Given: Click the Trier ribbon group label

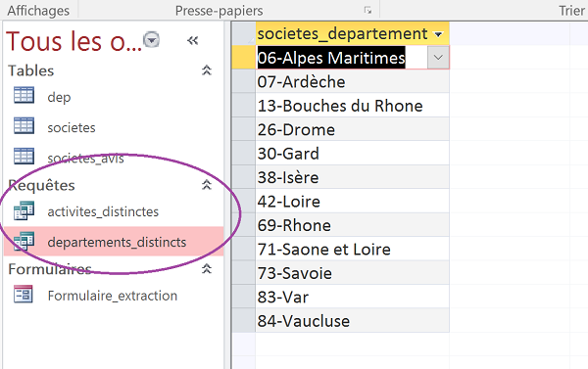Looking at the screenshot, I should [572, 11].
